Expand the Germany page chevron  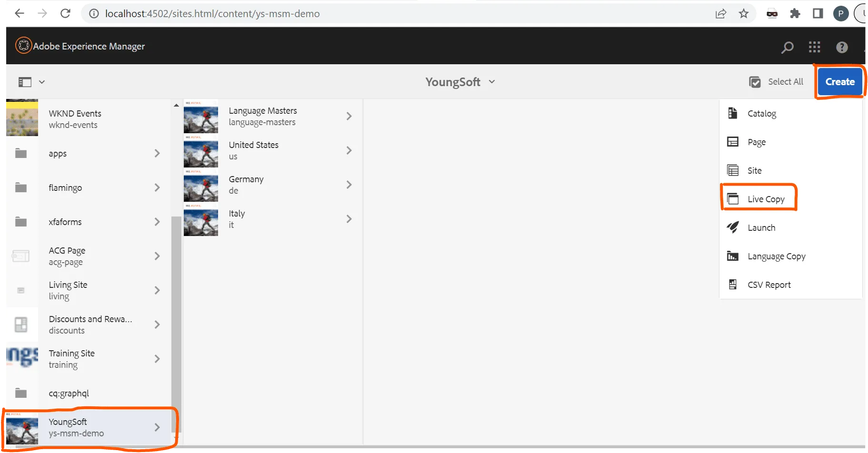349,185
